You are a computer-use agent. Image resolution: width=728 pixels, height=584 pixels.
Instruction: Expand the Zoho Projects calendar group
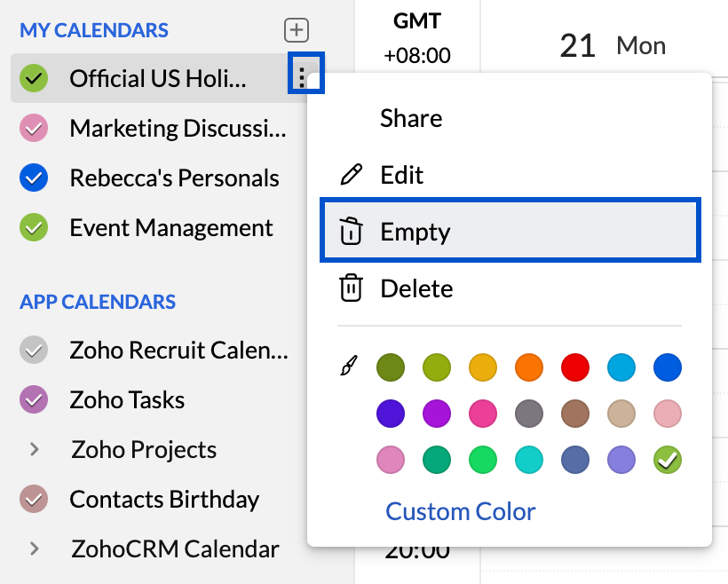pyautogui.click(x=35, y=450)
